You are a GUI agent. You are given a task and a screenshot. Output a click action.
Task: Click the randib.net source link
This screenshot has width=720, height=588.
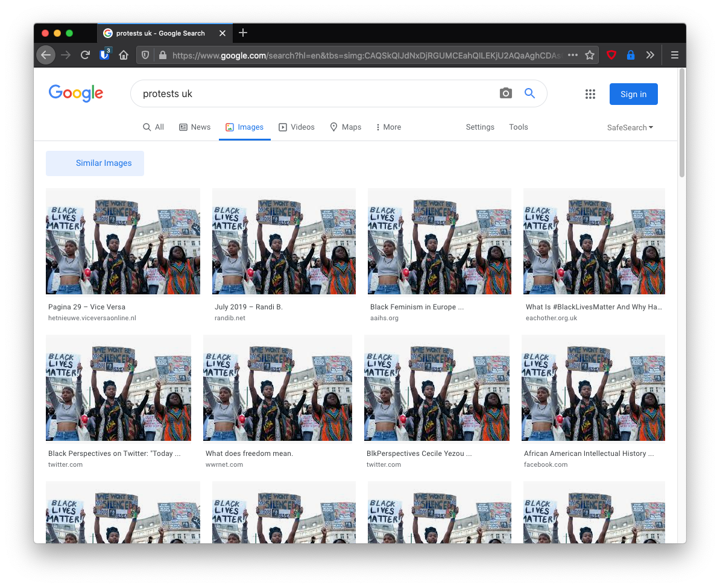(x=230, y=318)
